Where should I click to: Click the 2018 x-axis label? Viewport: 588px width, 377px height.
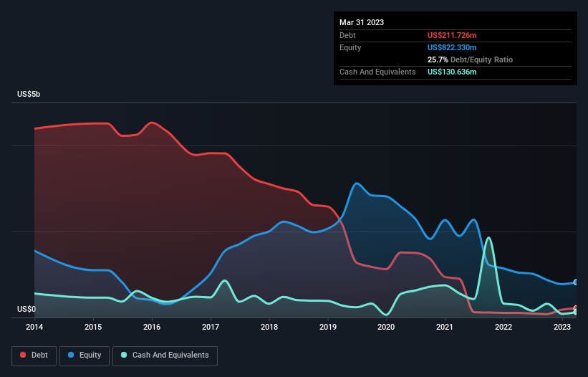tap(269, 327)
